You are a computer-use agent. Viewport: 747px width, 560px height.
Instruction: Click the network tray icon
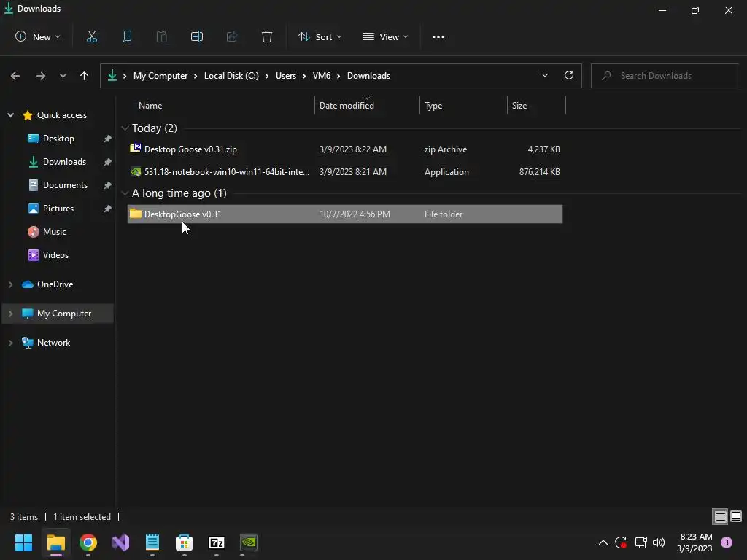tap(640, 542)
